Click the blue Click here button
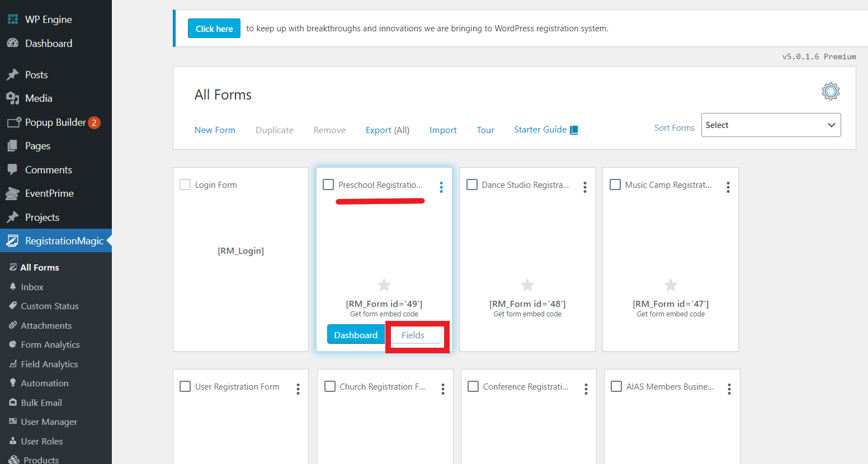Screen dimensions: 868x464 214,29
